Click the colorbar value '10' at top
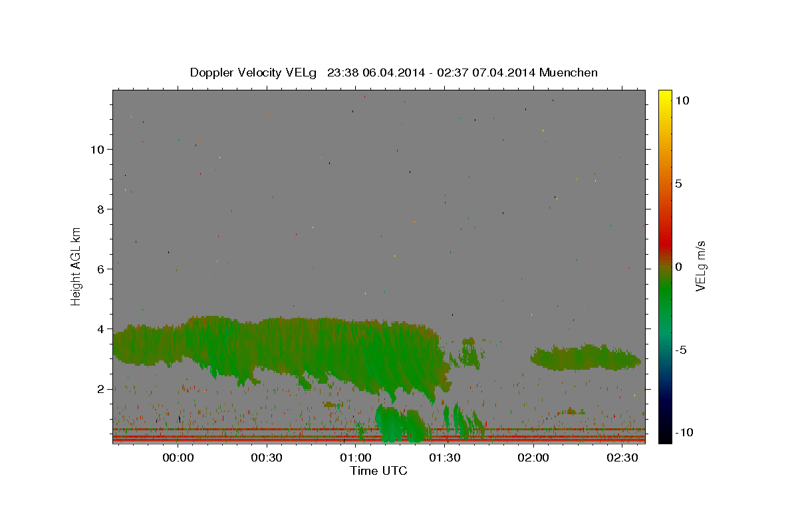This screenshot has height=532, width=798. click(682, 100)
